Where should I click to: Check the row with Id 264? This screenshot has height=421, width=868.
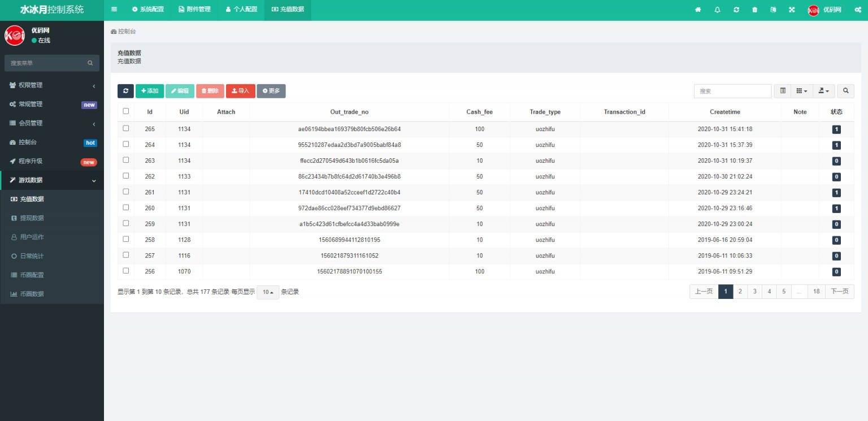coord(126,144)
